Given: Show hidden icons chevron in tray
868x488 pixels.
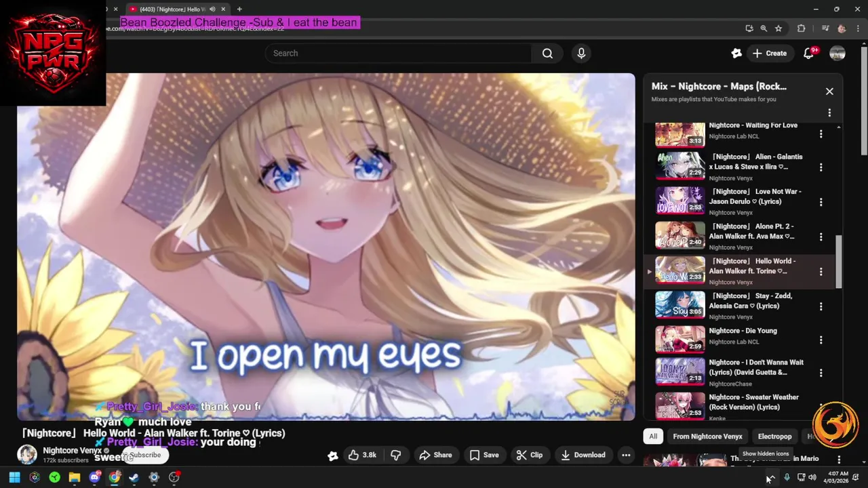Looking at the screenshot, I should pos(771,478).
